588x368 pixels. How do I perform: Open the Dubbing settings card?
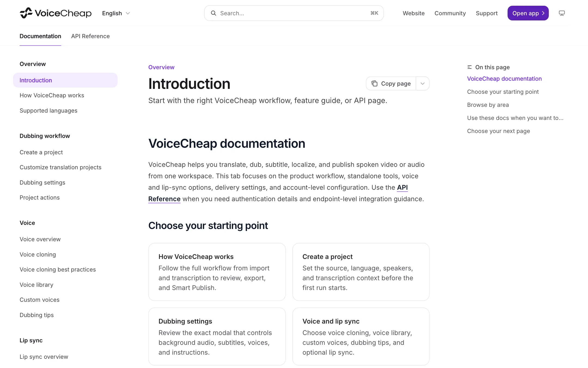tap(217, 336)
